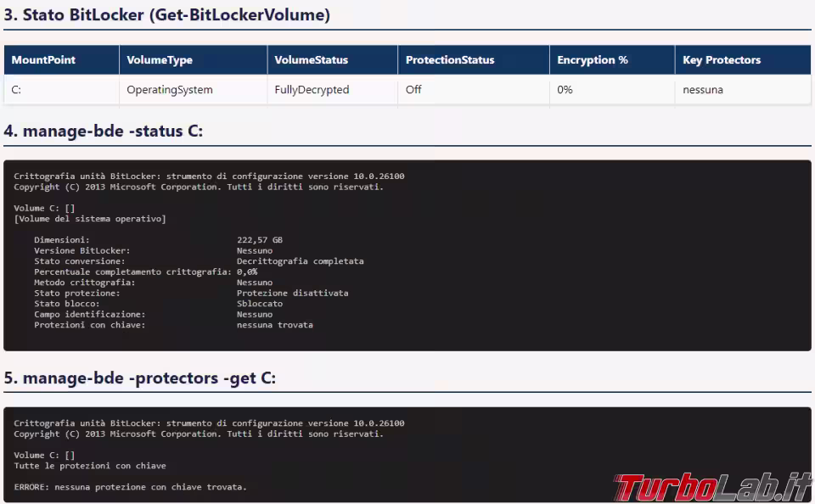Screen dimensions: 815x504
Task: Select the "Protezione disattivata" value
Action: click(x=293, y=293)
